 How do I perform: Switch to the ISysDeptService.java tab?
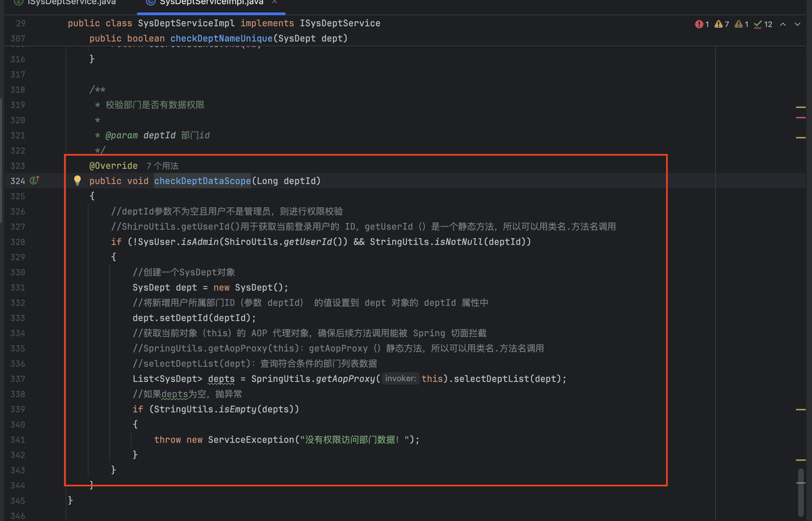click(x=71, y=3)
